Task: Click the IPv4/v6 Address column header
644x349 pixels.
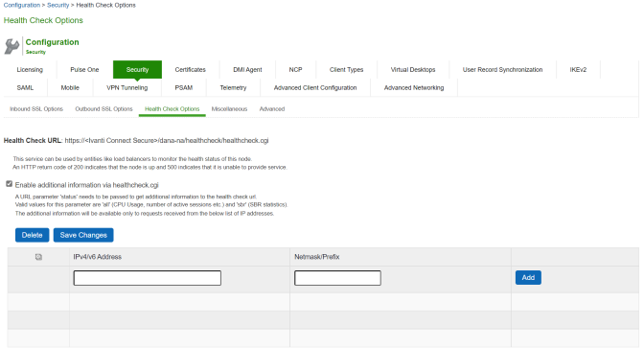Action: (98, 257)
